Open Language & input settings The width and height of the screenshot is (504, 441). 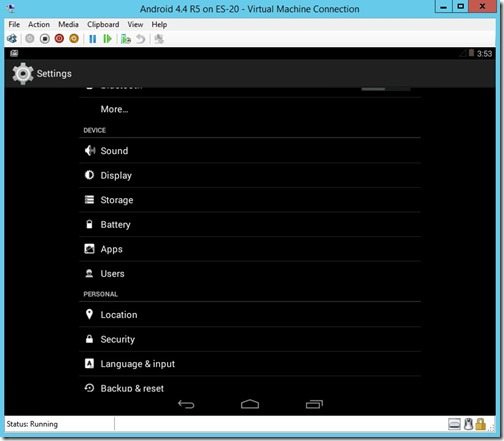[x=250, y=364]
